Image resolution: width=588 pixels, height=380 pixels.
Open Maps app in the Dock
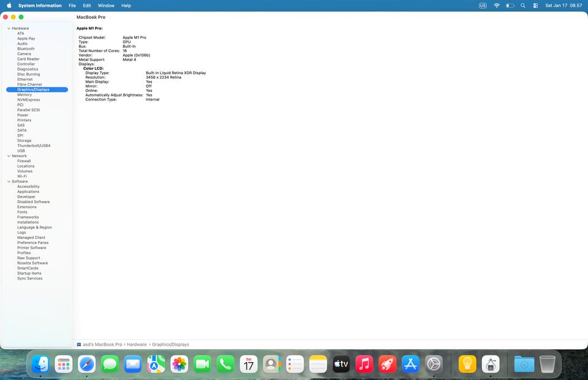156,364
